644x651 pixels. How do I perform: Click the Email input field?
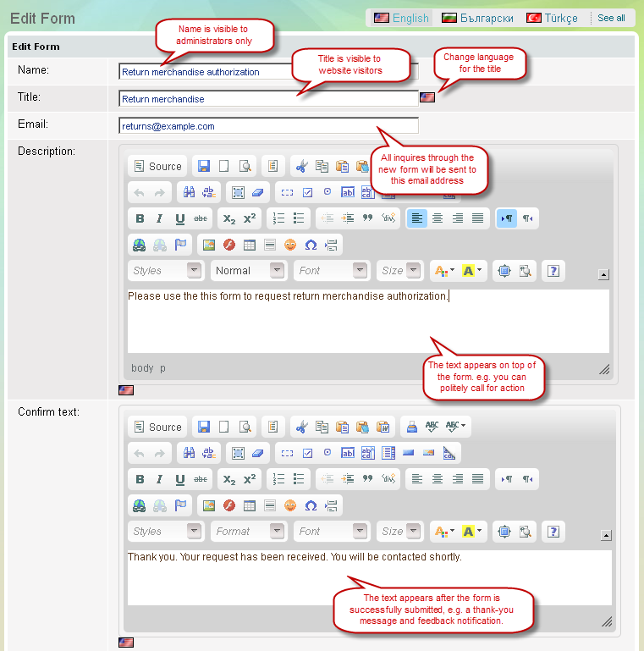tap(268, 126)
